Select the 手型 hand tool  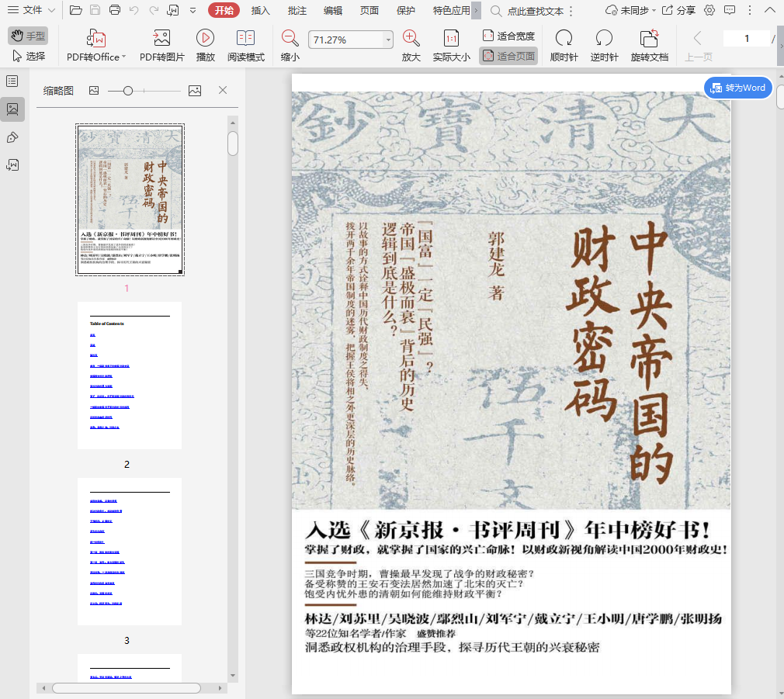(x=28, y=36)
